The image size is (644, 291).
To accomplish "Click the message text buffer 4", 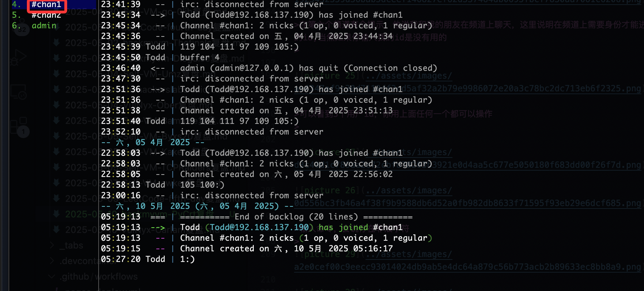I will pyautogui.click(x=200, y=58).
